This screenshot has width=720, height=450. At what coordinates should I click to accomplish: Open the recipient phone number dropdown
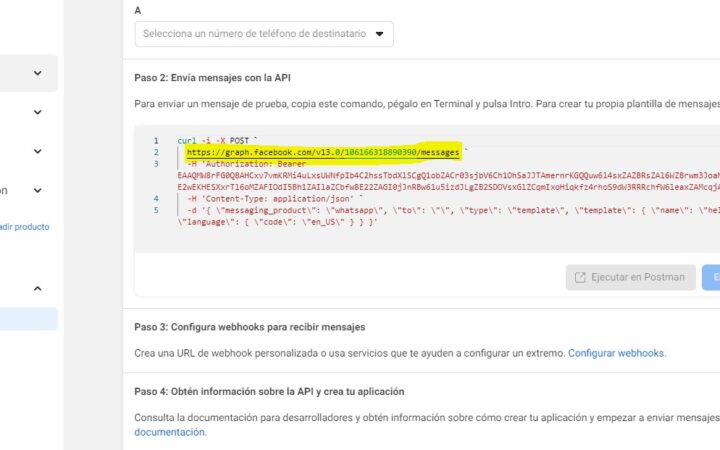point(264,34)
